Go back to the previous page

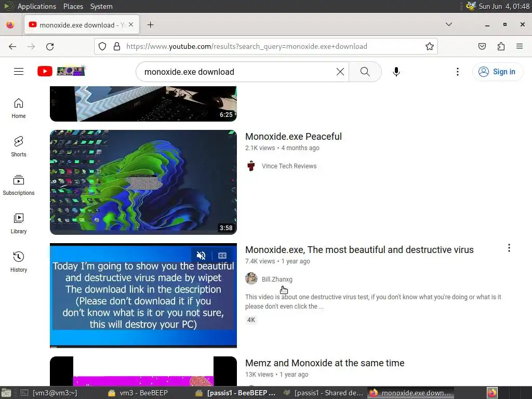[12, 46]
